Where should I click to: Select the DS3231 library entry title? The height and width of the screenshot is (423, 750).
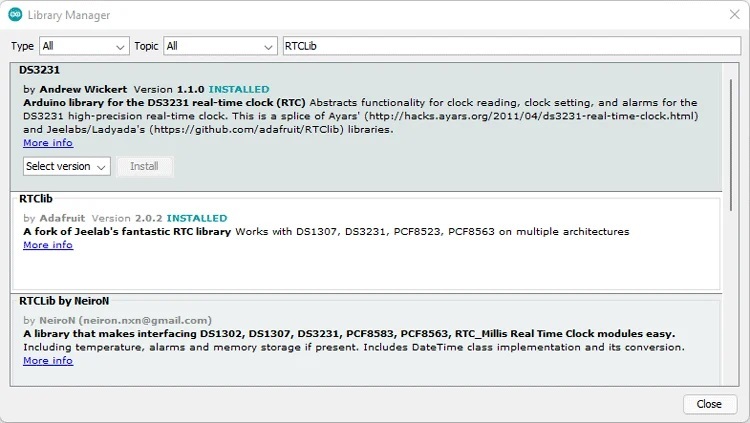39,70
